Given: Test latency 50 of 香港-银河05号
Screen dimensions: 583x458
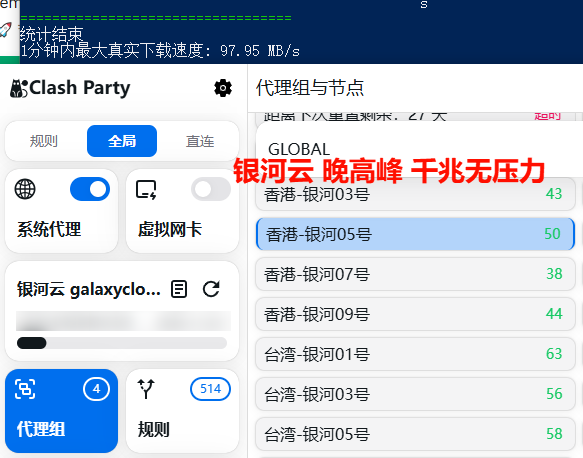Looking at the screenshot, I should pos(552,234).
